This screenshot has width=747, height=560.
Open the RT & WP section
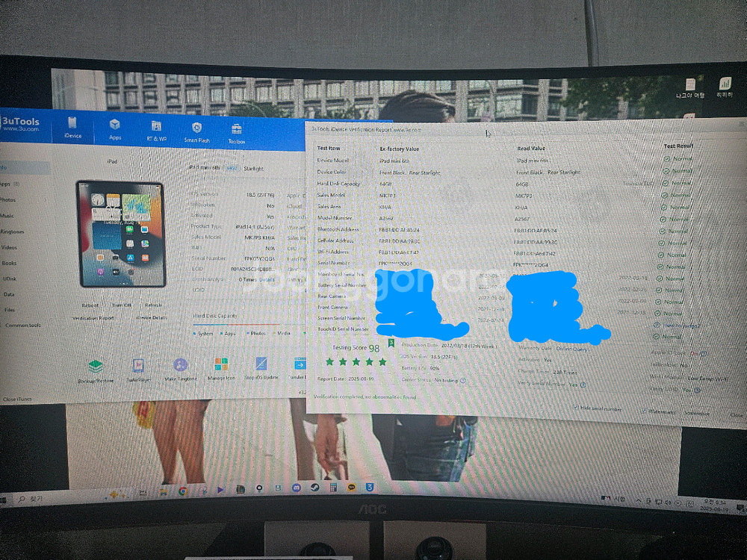pyautogui.click(x=156, y=131)
